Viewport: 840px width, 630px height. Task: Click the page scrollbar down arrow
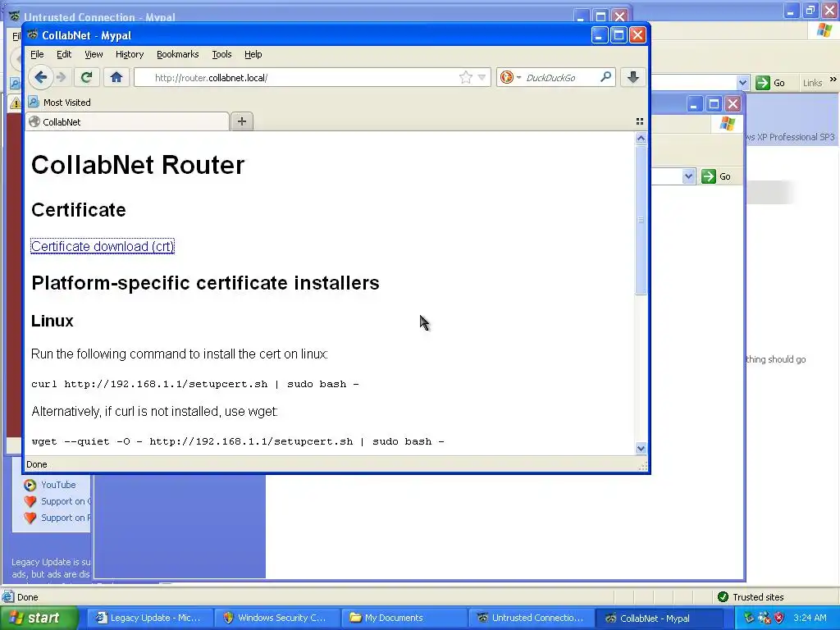641,449
